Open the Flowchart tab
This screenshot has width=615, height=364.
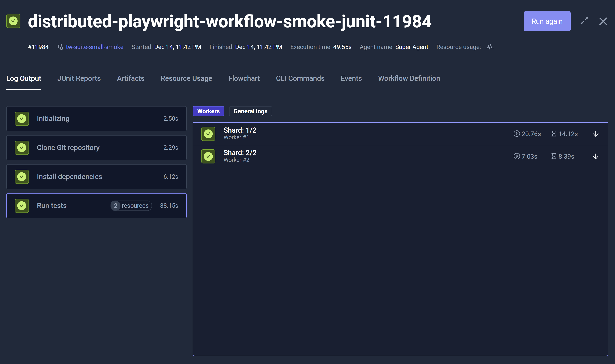(x=244, y=78)
